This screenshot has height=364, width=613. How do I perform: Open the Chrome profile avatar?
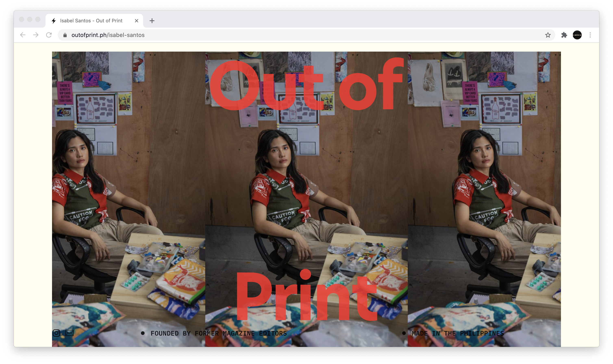click(577, 35)
